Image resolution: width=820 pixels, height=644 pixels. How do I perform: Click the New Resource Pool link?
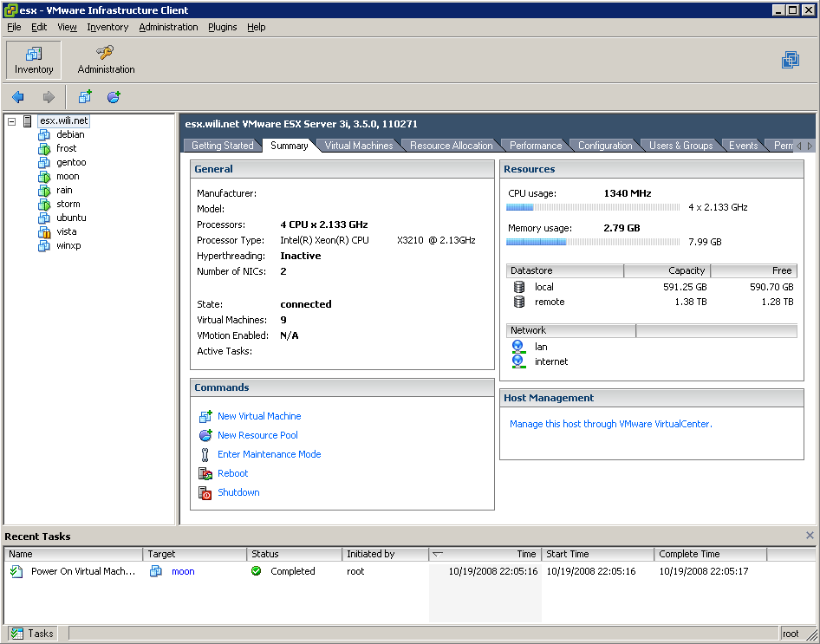click(257, 435)
